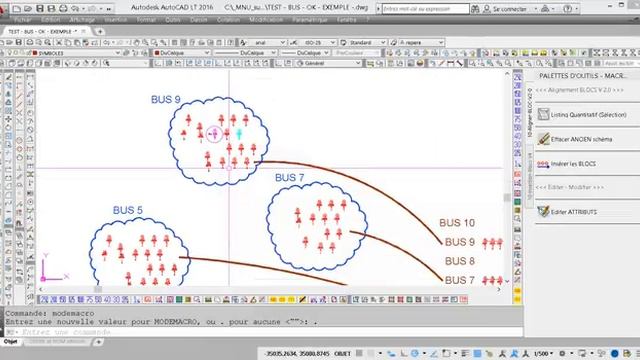Open the Dessin menu
Screen dimensions: 640x360
pyautogui.click(x=199, y=20)
